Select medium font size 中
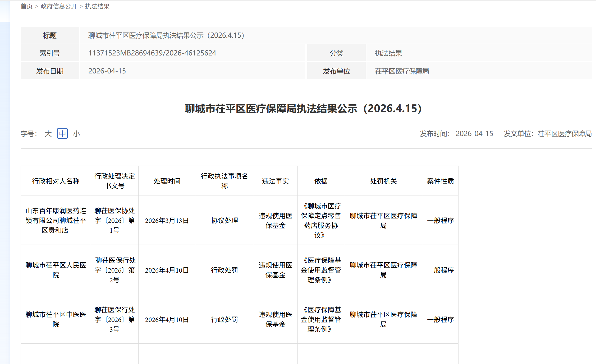 [x=62, y=134]
